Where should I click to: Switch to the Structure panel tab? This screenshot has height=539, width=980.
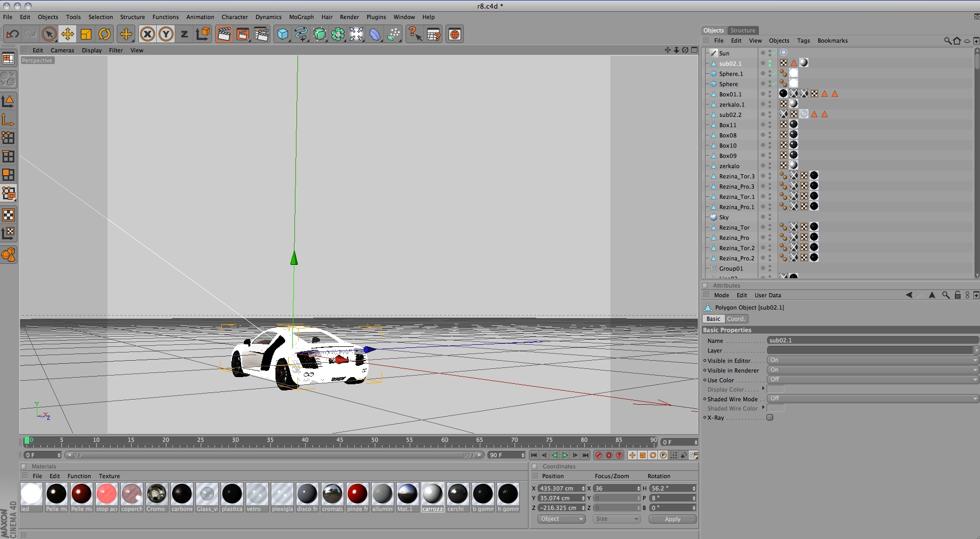742,30
